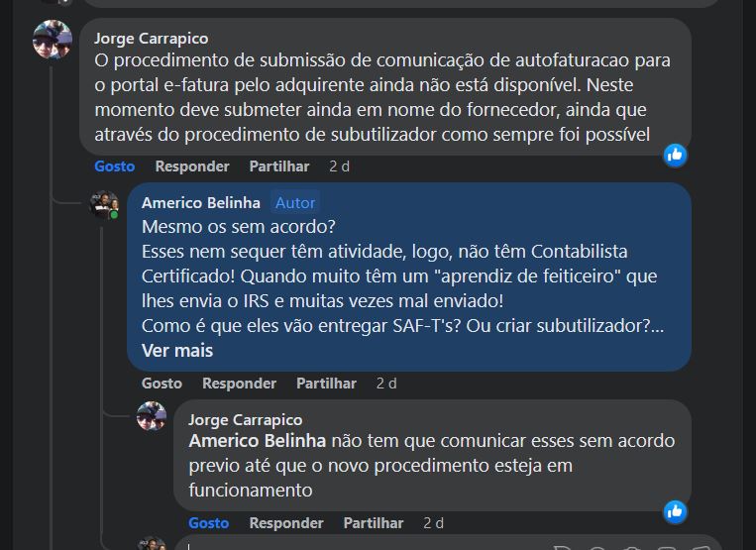756x550 pixels.
Task: Toggle Gosto under Americo Belinha's comment
Action: tap(162, 383)
